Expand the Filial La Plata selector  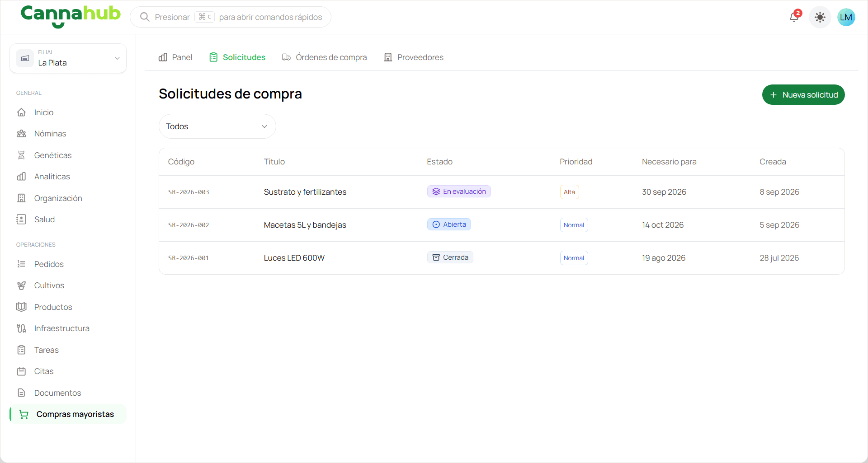coord(68,58)
